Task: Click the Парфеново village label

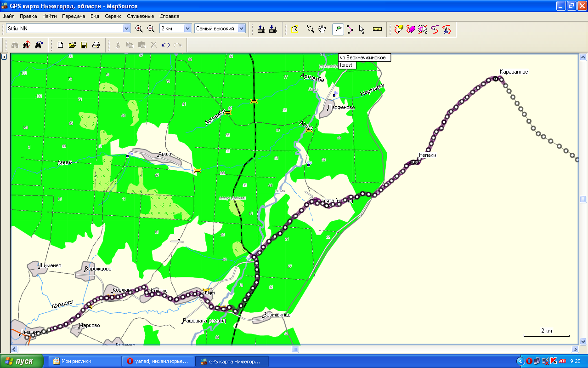Action: 341,107
